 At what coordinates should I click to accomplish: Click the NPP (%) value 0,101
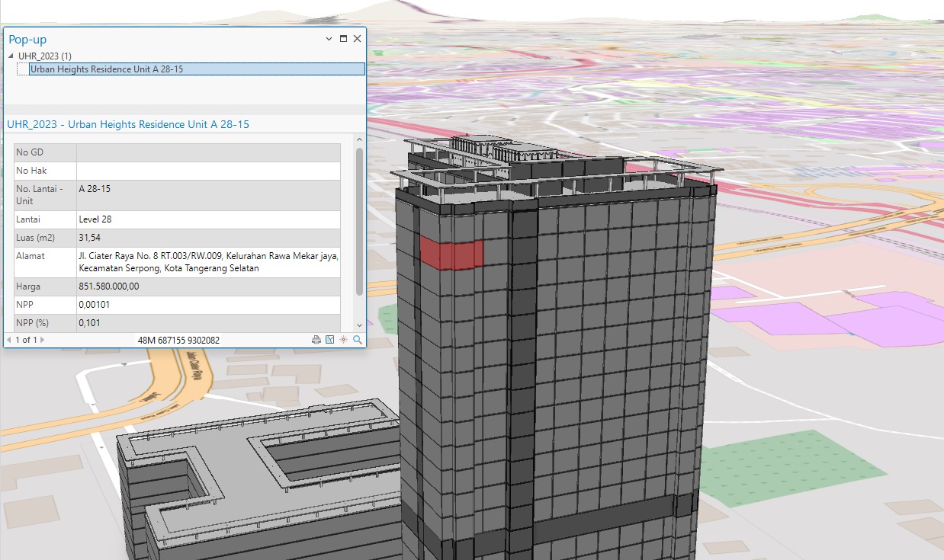point(89,323)
